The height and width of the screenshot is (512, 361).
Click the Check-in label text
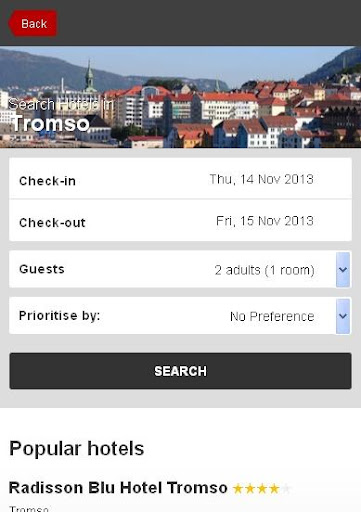[x=47, y=181]
